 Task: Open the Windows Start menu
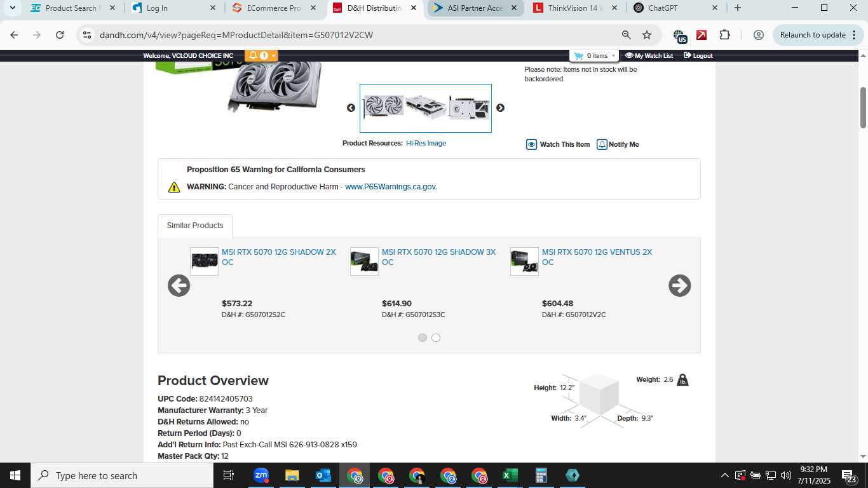click(x=15, y=475)
